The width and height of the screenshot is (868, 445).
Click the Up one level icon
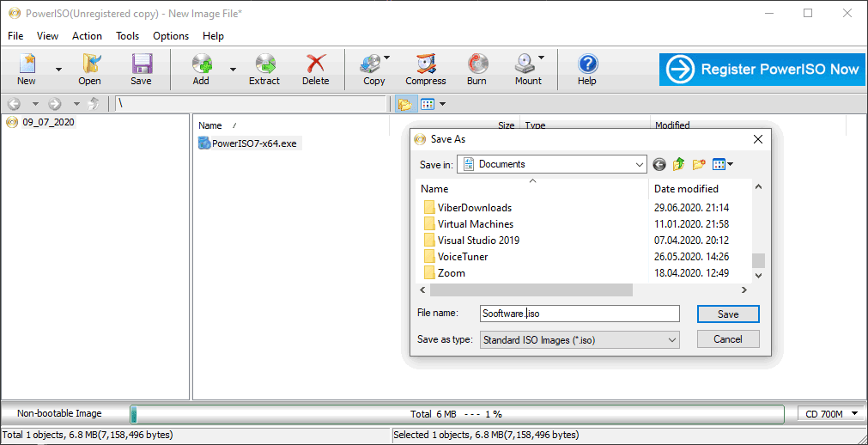[94, 104]
